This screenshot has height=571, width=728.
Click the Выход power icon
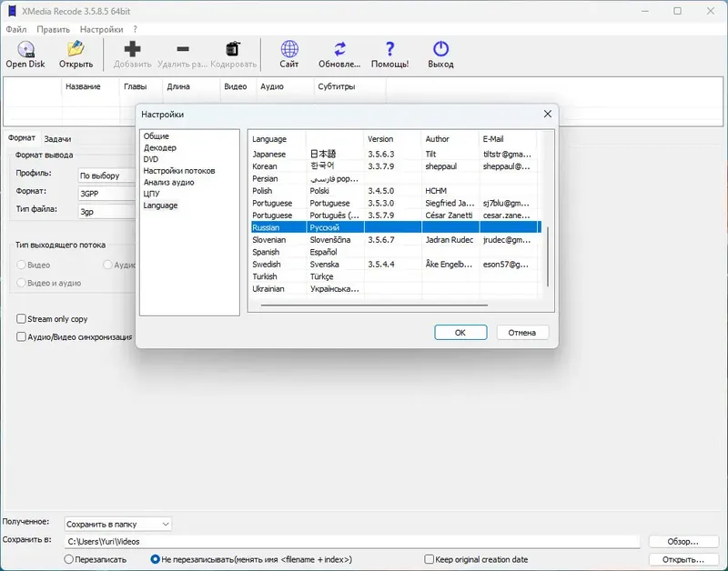(440, 49)
